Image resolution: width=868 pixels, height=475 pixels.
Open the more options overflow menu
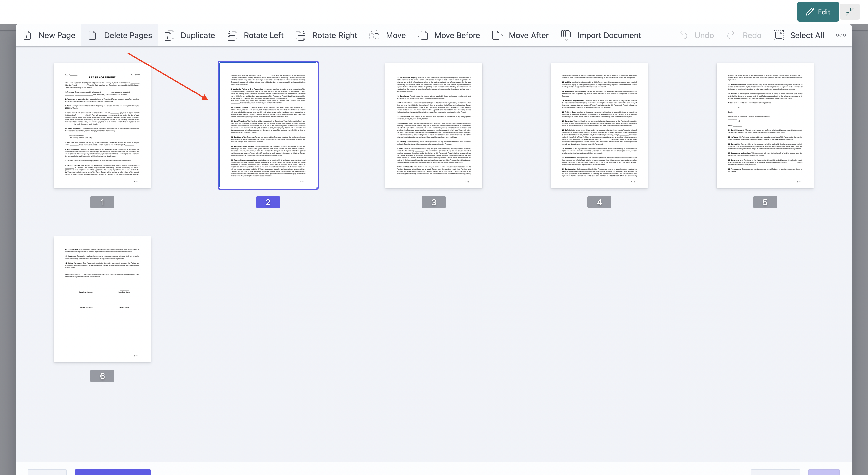coord(840,35)
